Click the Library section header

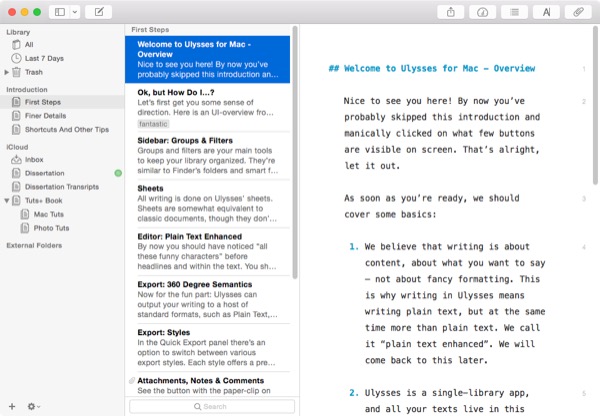tap(18, 32)
